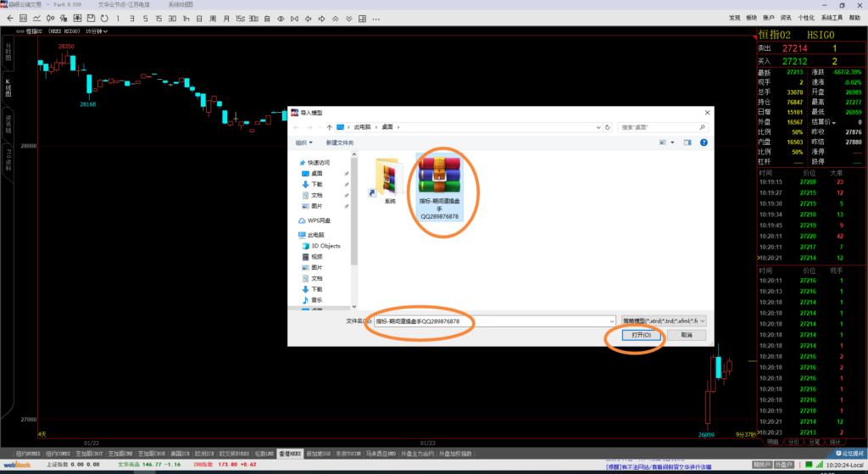Viewport: 868px width, 474px height.
Task: Click the help question mark in dialog
Action: tap(704, 142)
